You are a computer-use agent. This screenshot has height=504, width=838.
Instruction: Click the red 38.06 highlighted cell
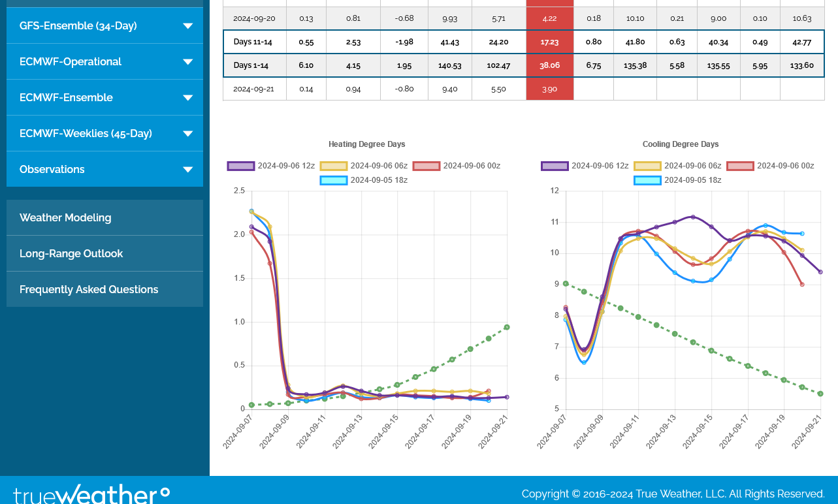(549, 65)
